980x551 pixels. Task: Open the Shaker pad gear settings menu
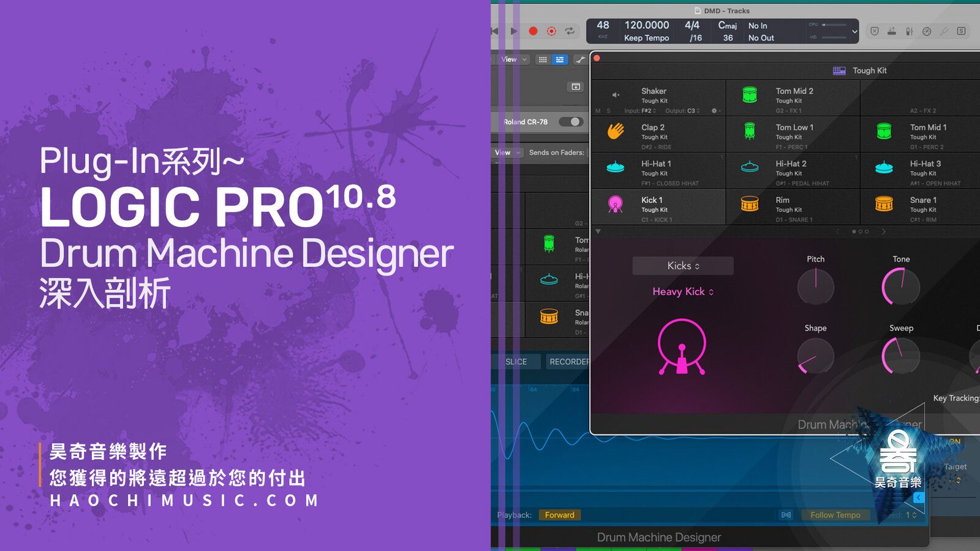(715, 111)
